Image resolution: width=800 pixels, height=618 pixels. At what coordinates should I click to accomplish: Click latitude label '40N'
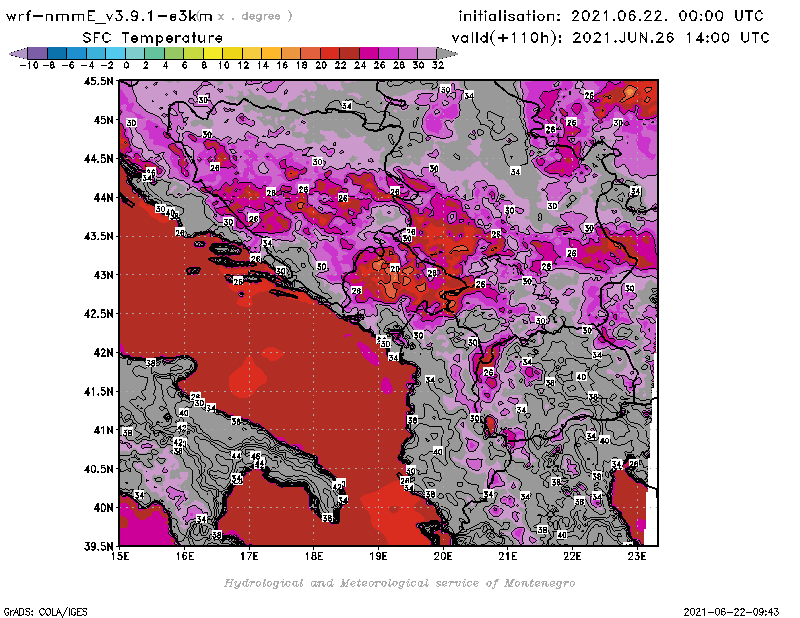[103, 508]
